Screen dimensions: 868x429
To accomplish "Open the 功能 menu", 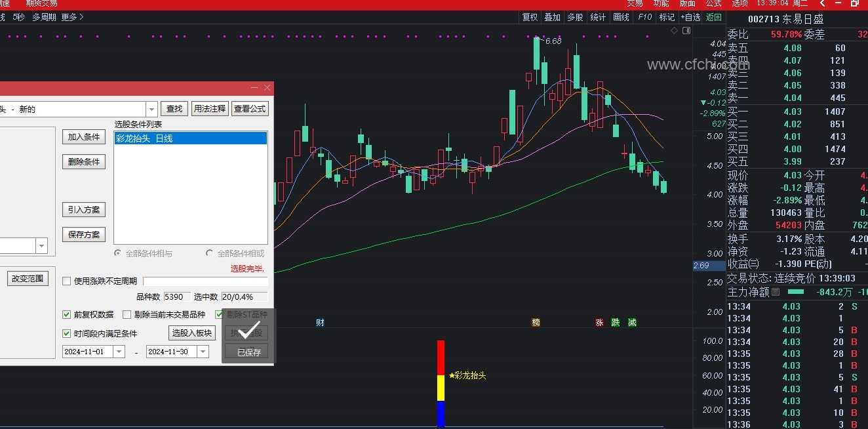I will tap(661, 4).
